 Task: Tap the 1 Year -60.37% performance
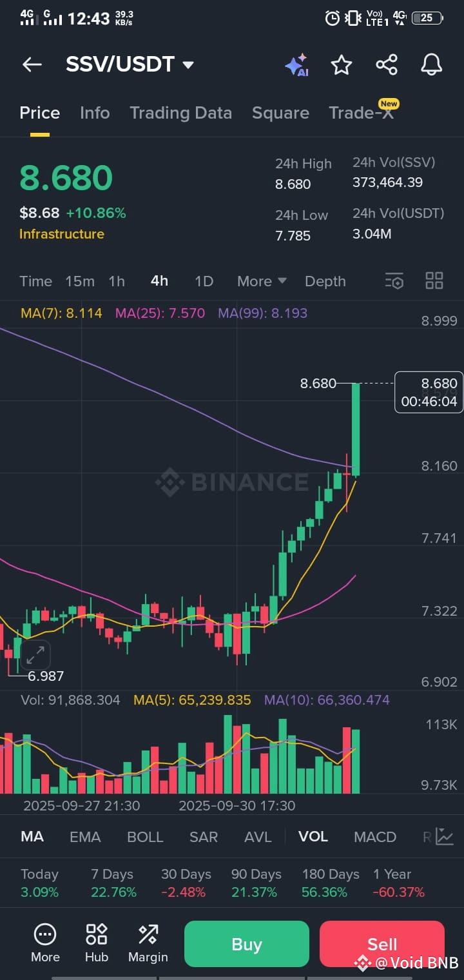click(399, 883)
